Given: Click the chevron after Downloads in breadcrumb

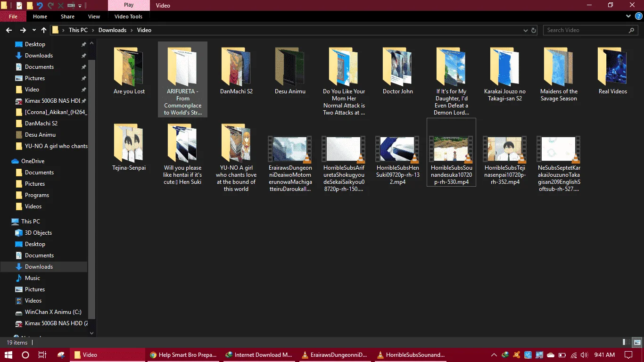Looking at the screenshot, I should coord(132,30).
